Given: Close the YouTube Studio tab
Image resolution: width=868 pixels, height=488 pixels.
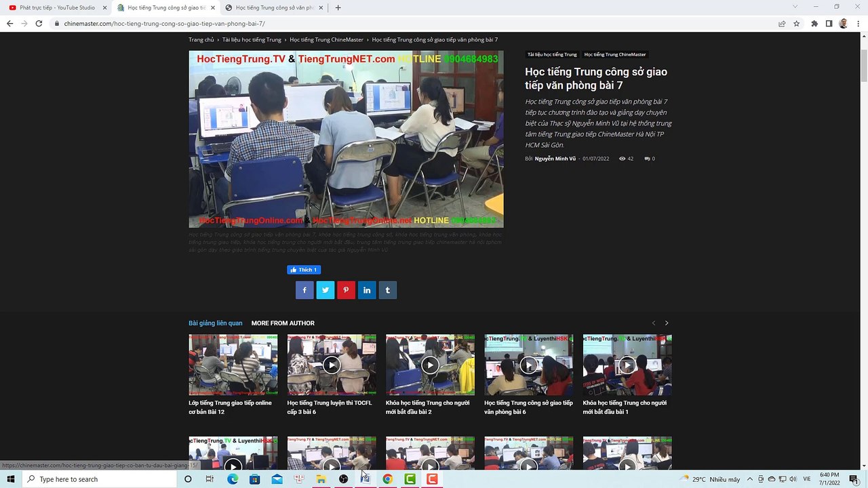Looking at the screenshot, I should click(104, 7).
